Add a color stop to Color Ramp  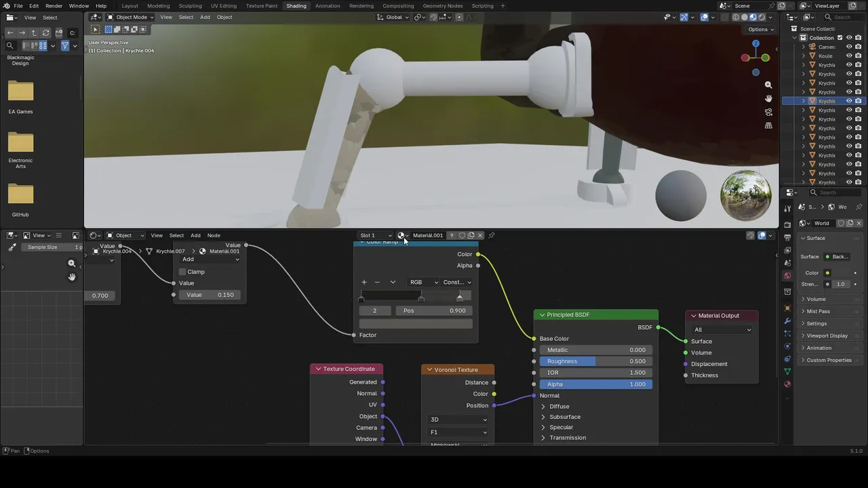point(364,282)
